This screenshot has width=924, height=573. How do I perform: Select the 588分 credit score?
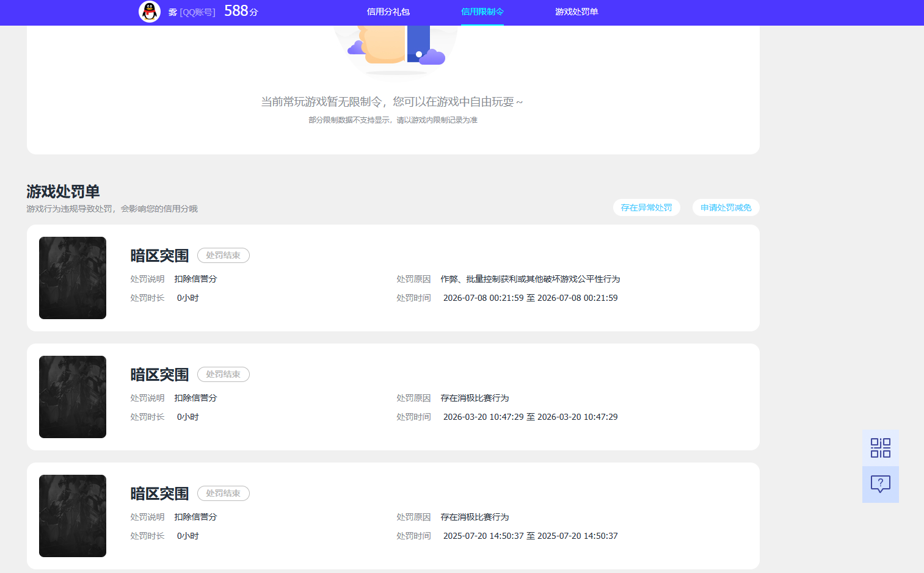click(x=241, y=11)
